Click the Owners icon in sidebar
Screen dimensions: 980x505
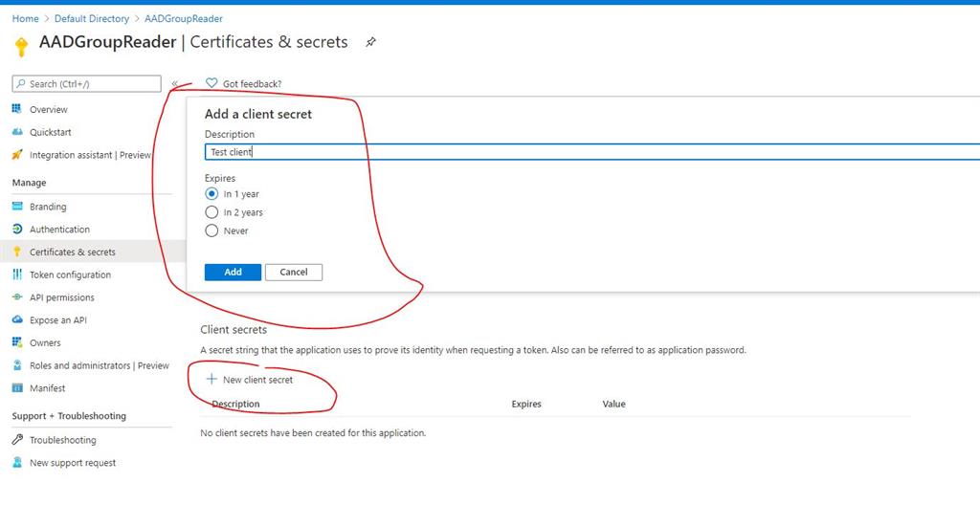[x=17, y=342]
